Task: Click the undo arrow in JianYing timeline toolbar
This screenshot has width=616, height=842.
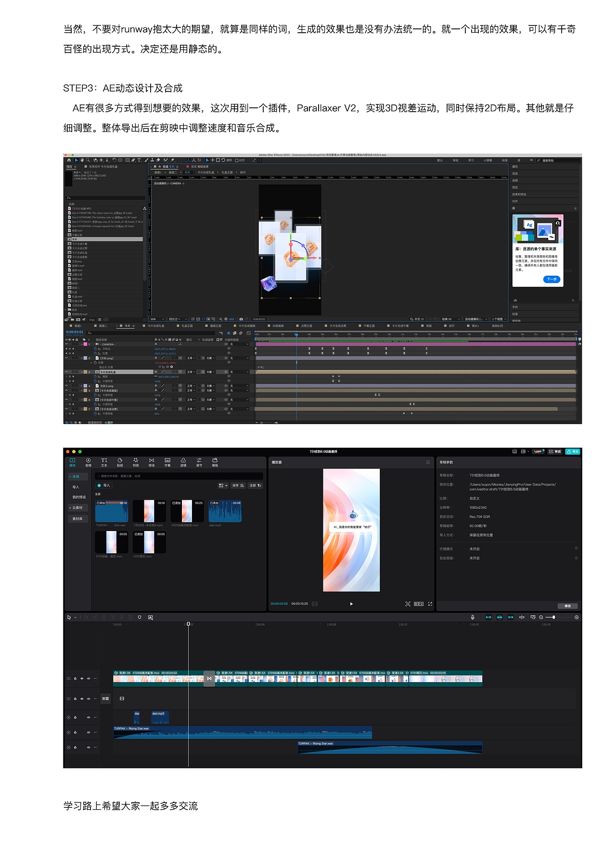Action: pos(86,617)
